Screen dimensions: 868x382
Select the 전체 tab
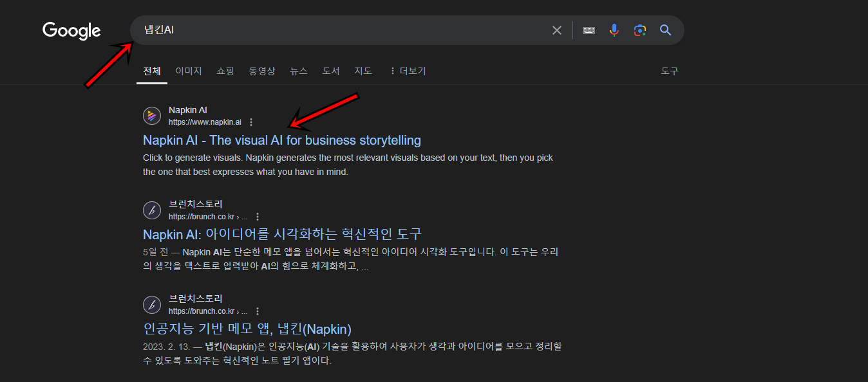pos(152,71)
